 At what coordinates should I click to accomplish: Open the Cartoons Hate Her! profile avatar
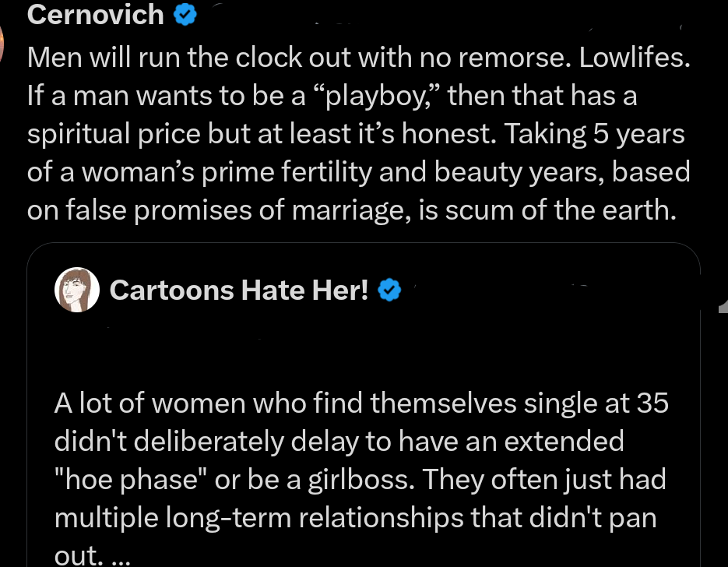pyautogui.click(x=77, y=290)
